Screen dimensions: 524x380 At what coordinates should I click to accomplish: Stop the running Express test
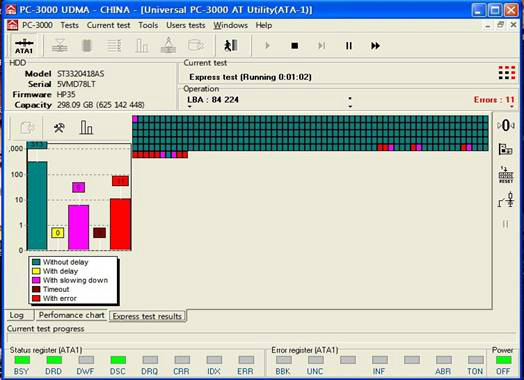point(294,45)
